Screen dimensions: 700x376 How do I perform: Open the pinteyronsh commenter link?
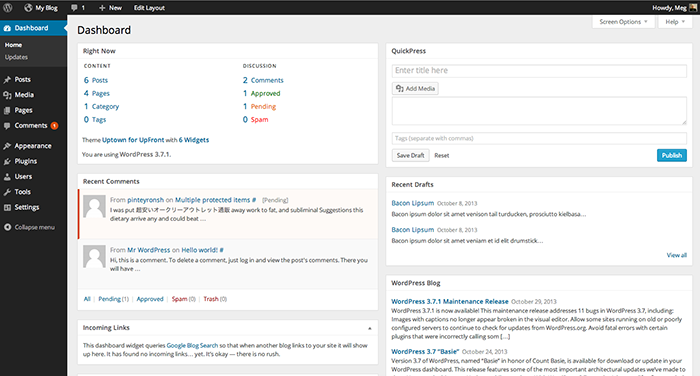(146, 200)
